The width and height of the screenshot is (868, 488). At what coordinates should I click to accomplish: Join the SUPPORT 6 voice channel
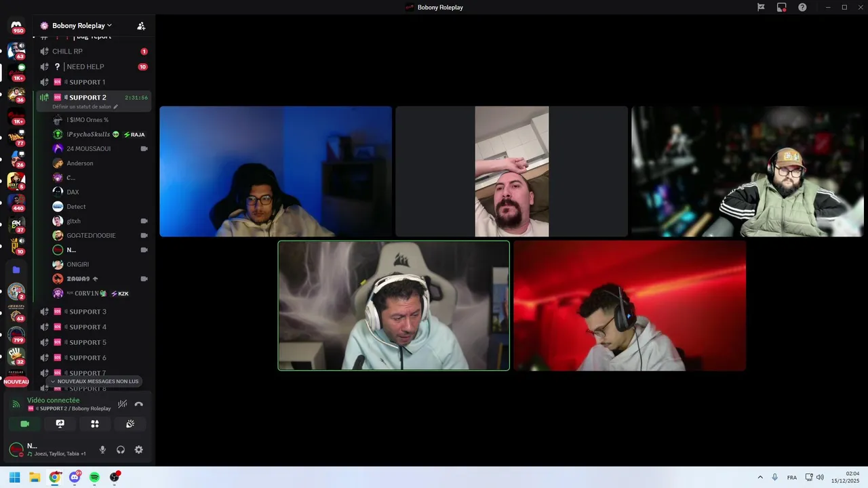click(x=94, y=358)
